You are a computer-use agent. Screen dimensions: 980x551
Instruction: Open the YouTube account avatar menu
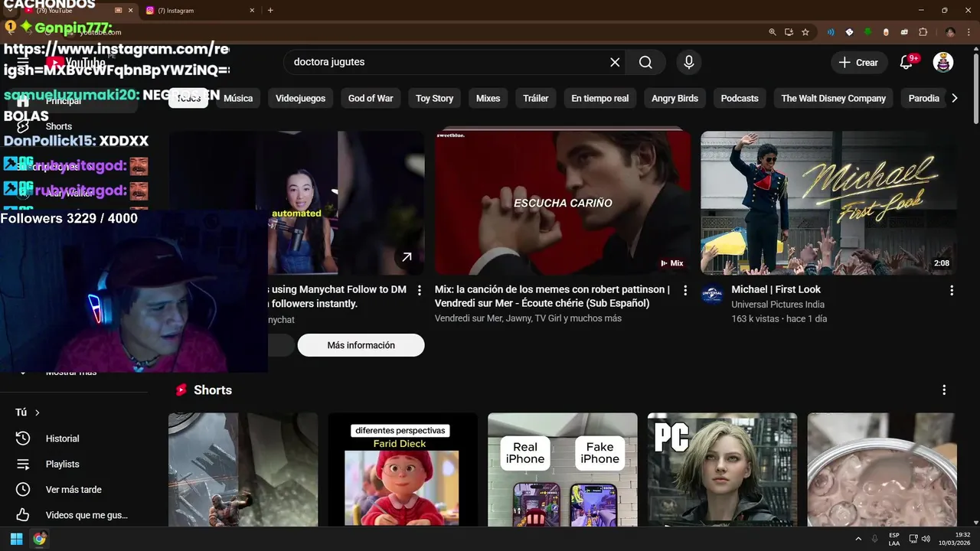point(943,62)
